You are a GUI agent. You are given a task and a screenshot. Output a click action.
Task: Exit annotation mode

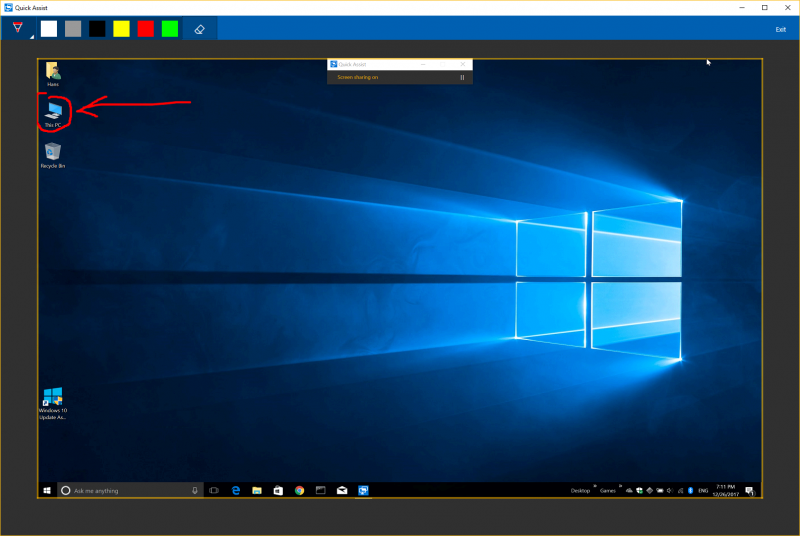click(781, 30)
